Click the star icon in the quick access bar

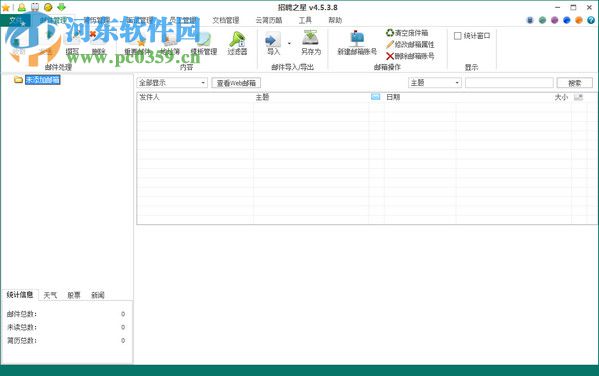tap(6, 7)
